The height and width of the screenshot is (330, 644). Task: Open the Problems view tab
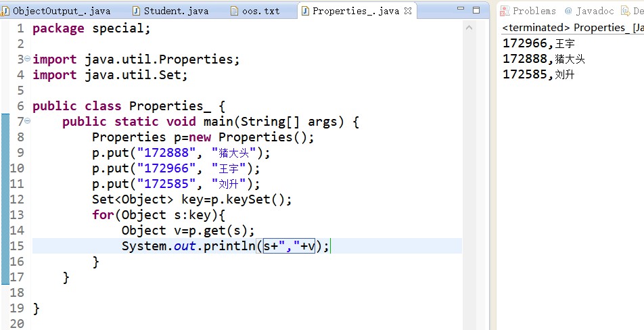528,11
